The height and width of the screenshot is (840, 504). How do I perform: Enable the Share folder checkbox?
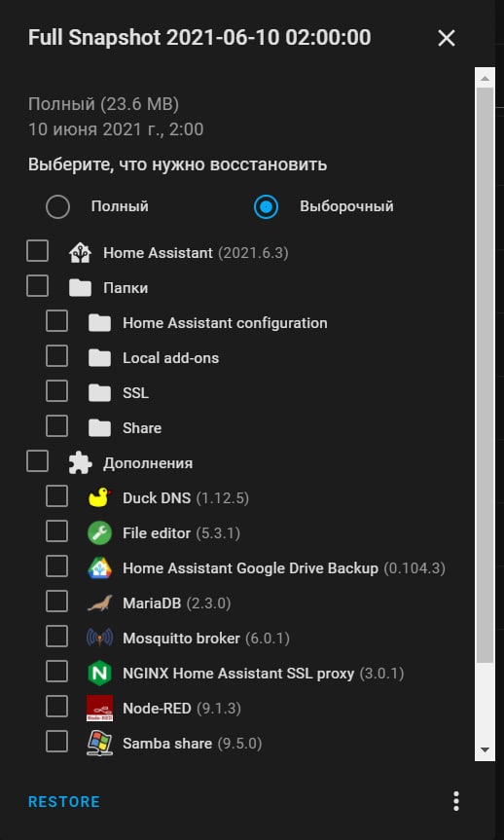pyautogui.click(x=56, y=426)
